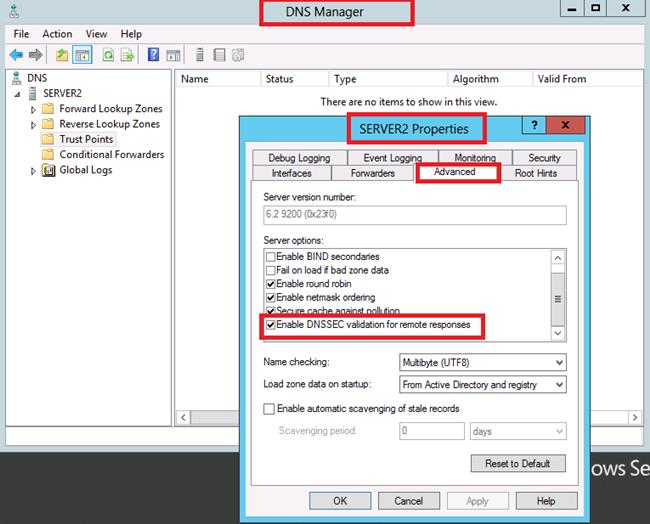Open the Help menu
The height and width of the screenshot is (524, 650).
(x=131, y=34)
